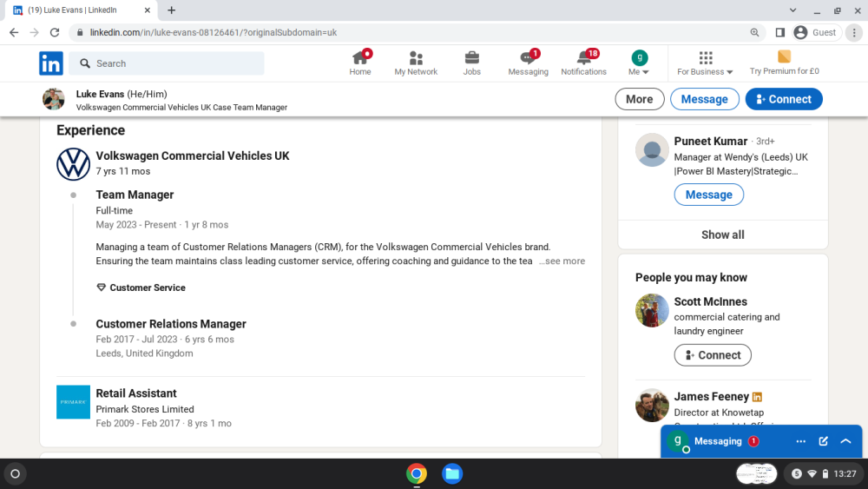Close the Luke Evans LinkedIn tab
The image size is (868, 489).
pyautogui.click(x=148, y=10)
